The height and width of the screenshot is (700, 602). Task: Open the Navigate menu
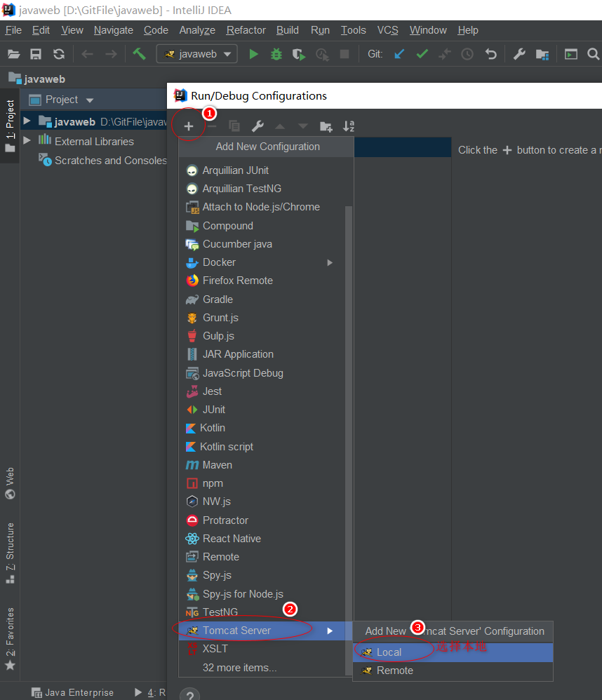pyautogui.click(x=114, y=30)
